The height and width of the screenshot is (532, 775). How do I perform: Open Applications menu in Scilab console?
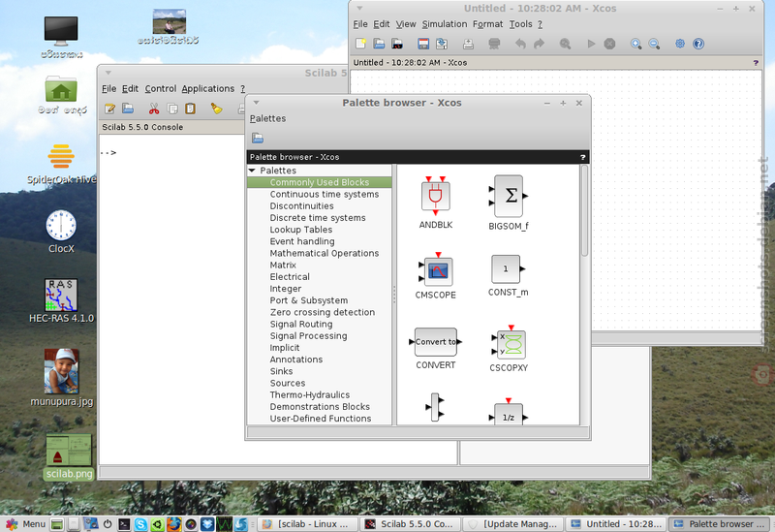tap(207, 88)
